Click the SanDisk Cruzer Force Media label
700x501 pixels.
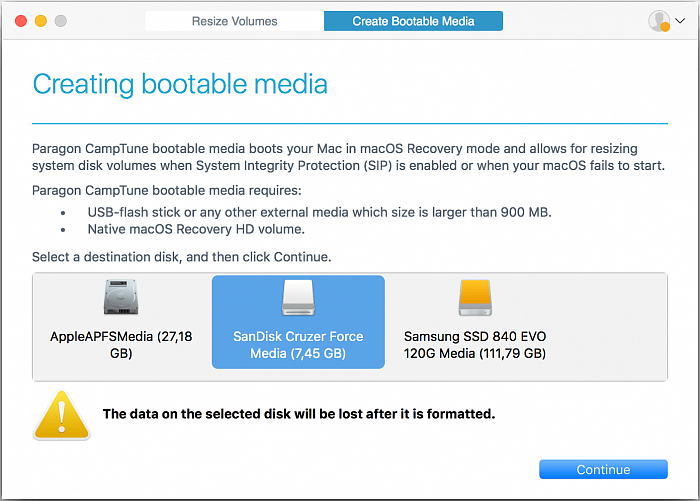298,345
